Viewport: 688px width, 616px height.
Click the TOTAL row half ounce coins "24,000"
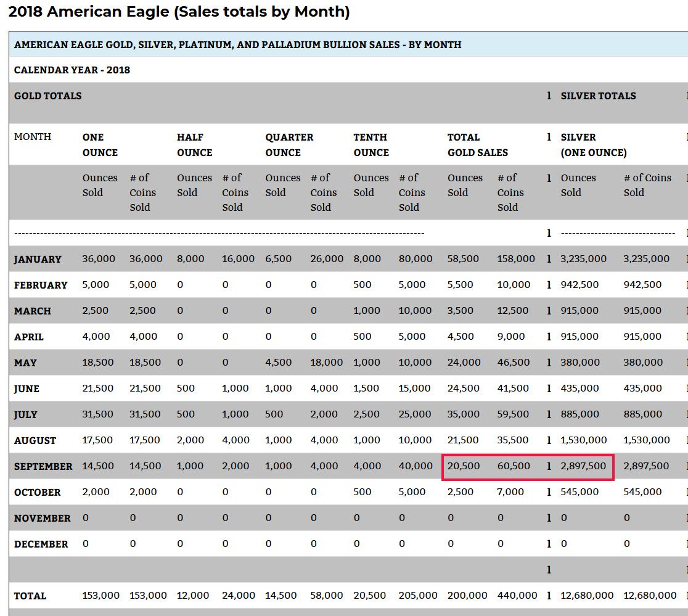pos(238,596)
